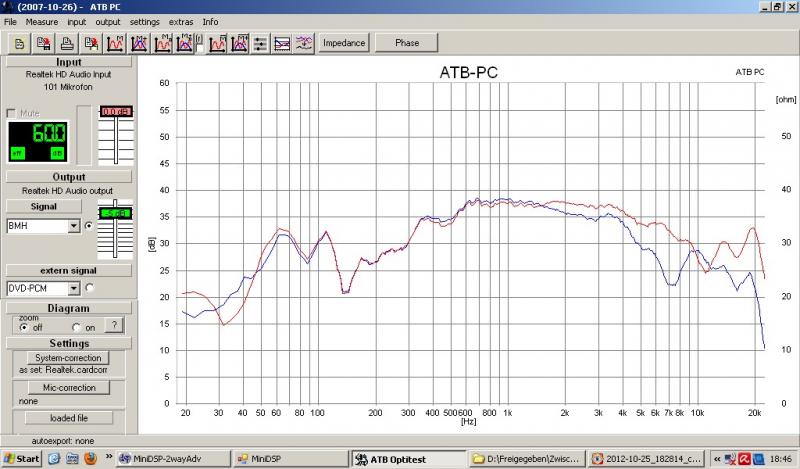The image size is (800, 469).
Task: Expand hidden tray icons chevron
Action: pos(717,459)
